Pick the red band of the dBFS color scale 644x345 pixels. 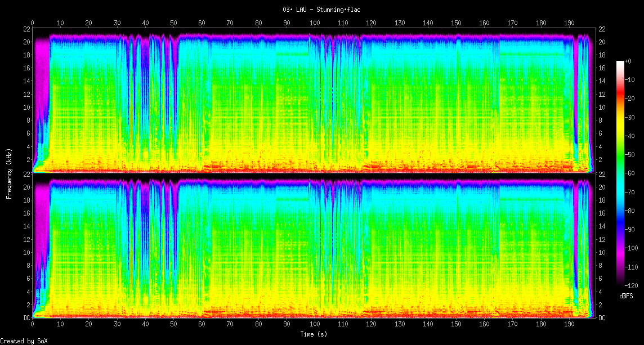[620, 98]
